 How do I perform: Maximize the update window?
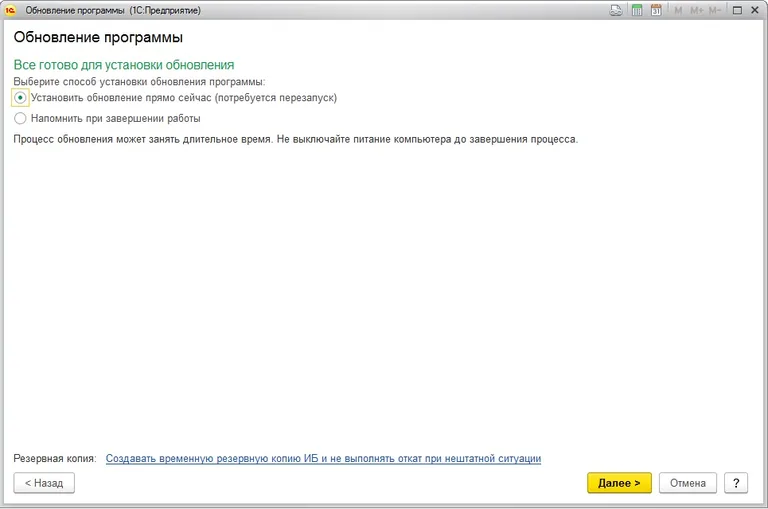[x=737, y=10]
